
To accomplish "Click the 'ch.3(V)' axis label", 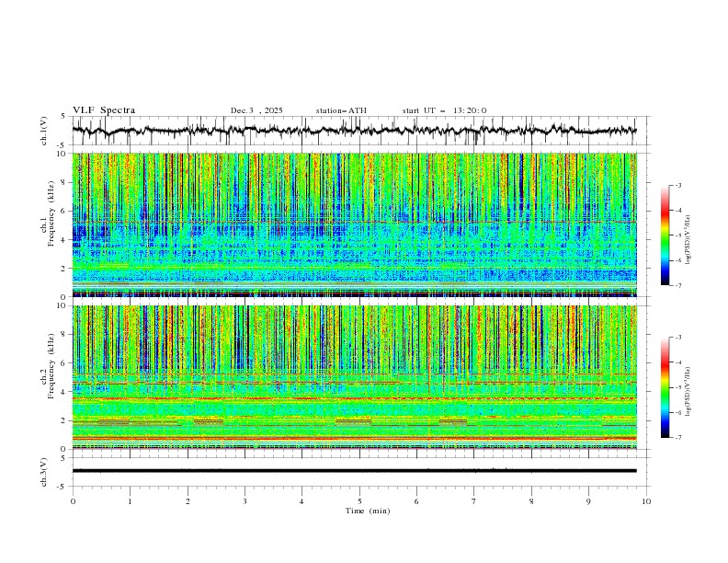I will tap(44, 472).
